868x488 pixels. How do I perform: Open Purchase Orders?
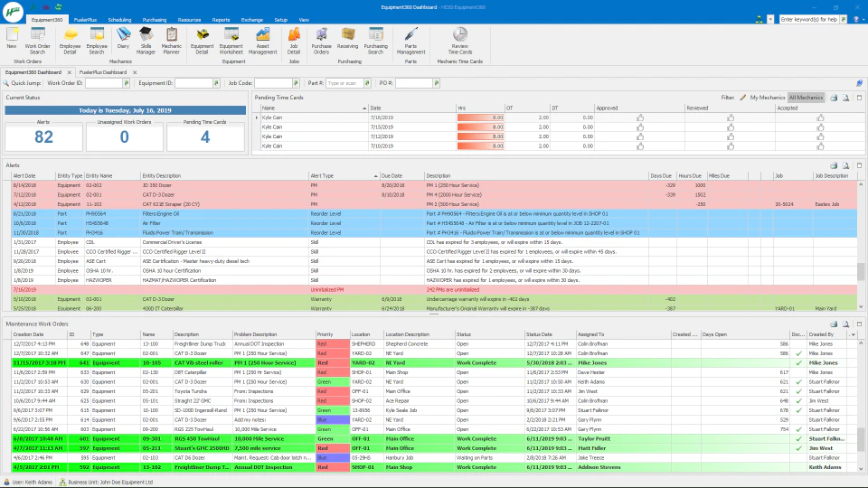pos(321,41)
